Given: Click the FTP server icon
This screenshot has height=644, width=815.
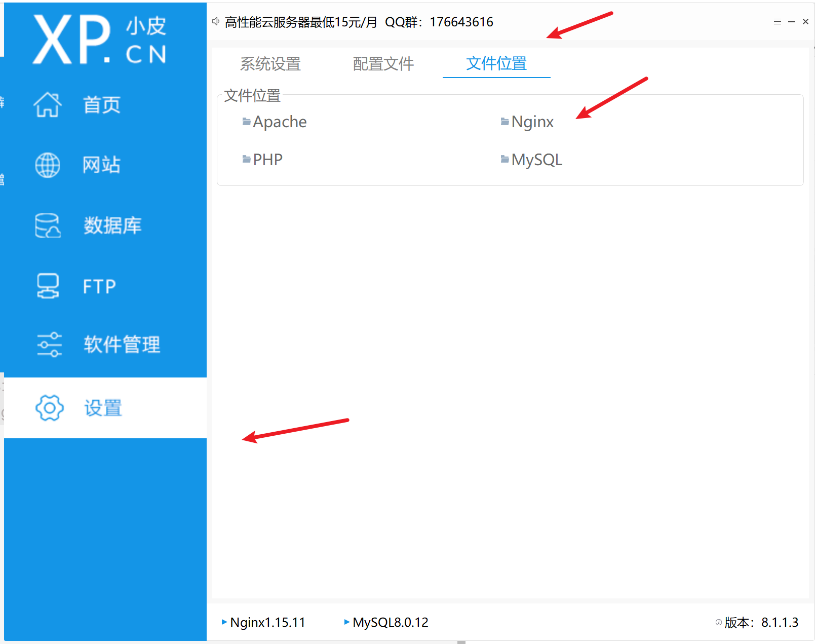Looking at the screenshot, I should (x=48, y=286).
